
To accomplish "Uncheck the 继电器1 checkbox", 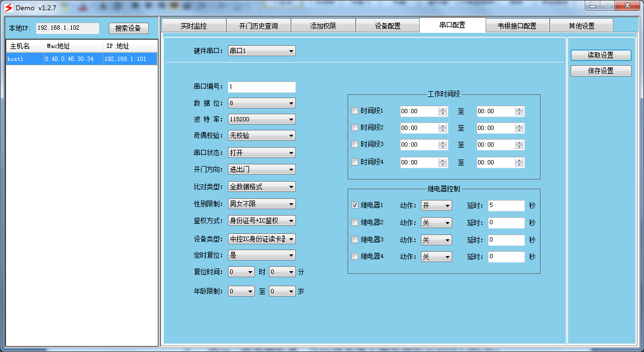I will 355,205.
